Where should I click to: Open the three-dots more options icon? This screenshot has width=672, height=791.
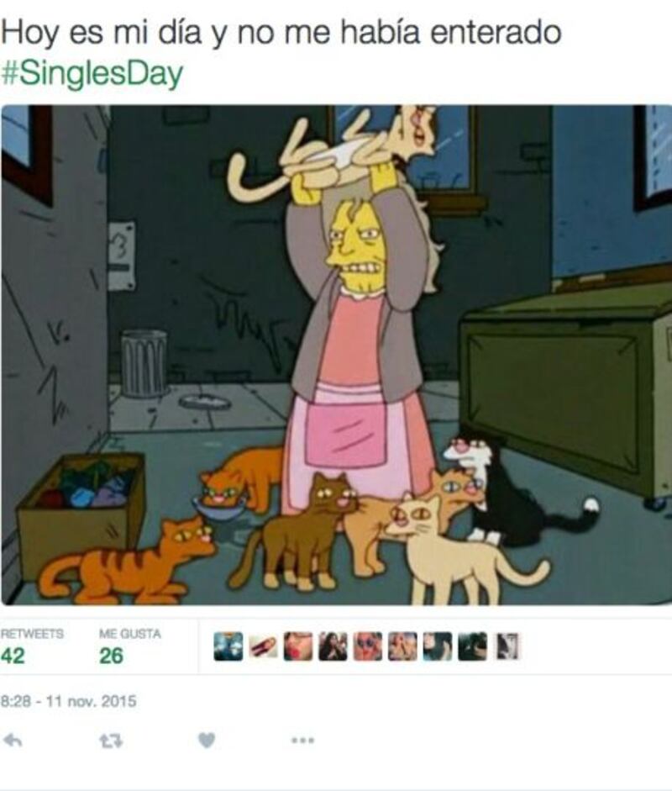pyautogui.click(x=302, y=741)
